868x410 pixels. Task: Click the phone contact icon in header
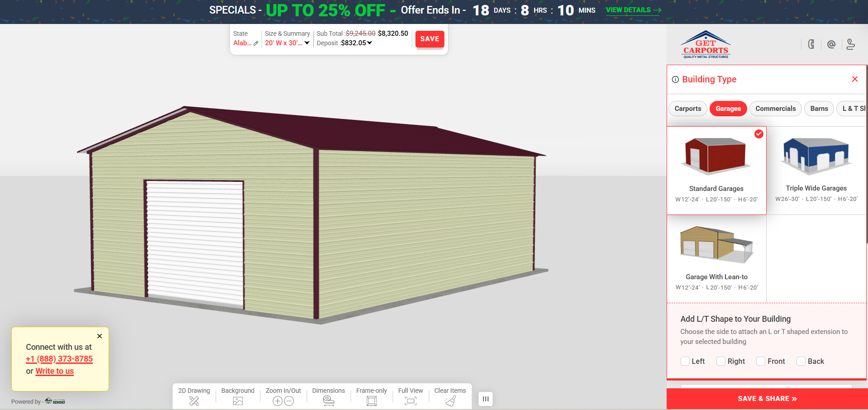pyautogui.click(x=811, y=44)
